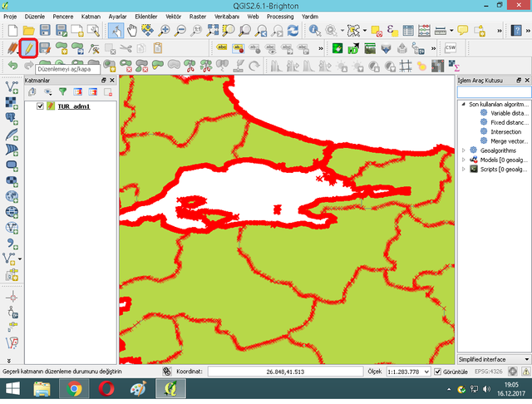532x404 pixels.
Task: Click the messages warning icon in status bar
Action: tap(526, 372)
